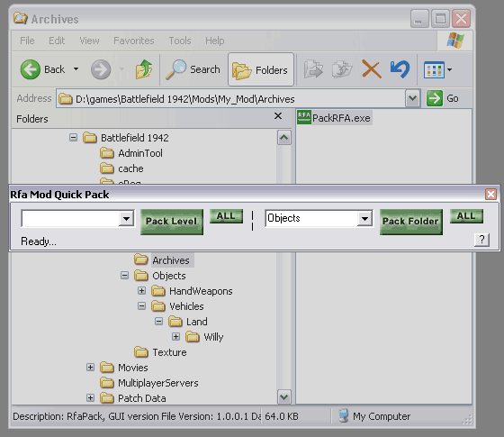Viewport: 504px width, 437px height.
Task: Select the Movies folder
Action: tap(124, 368)
